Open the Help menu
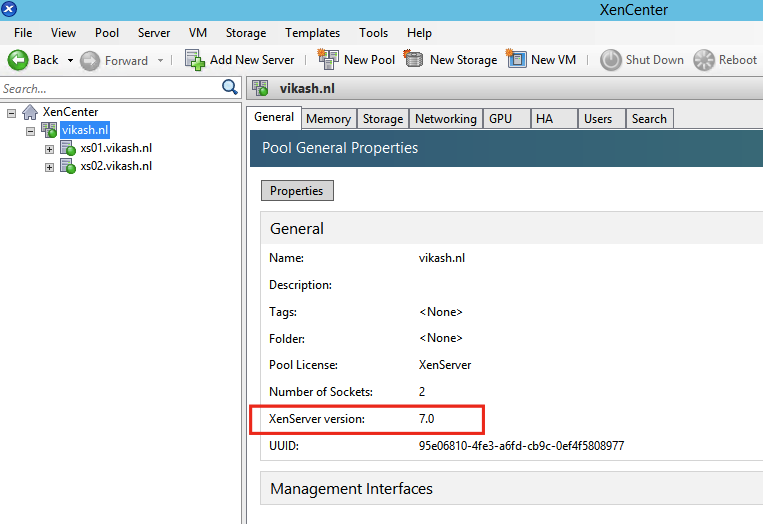The image size is (763, 524). 419,33
